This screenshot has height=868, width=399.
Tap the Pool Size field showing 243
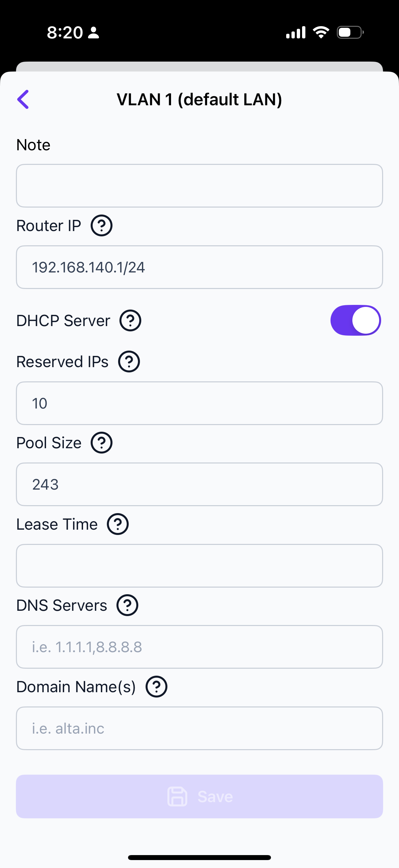click(x=199, y=484)
